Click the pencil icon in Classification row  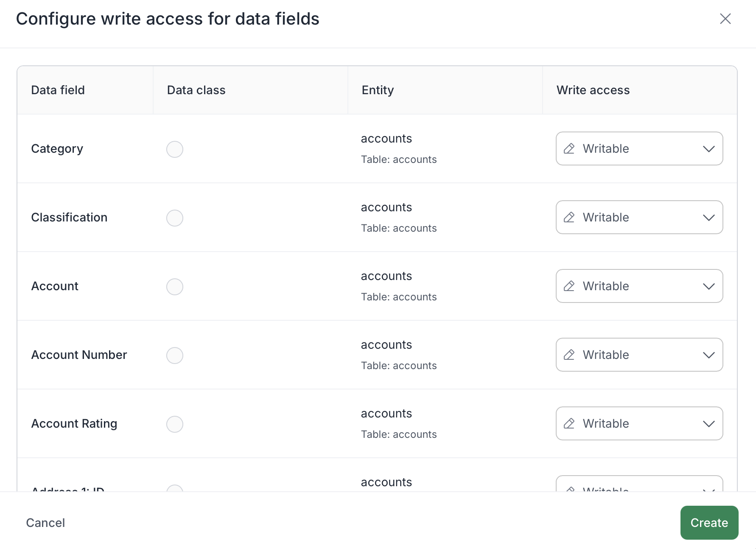pos(569,217)
